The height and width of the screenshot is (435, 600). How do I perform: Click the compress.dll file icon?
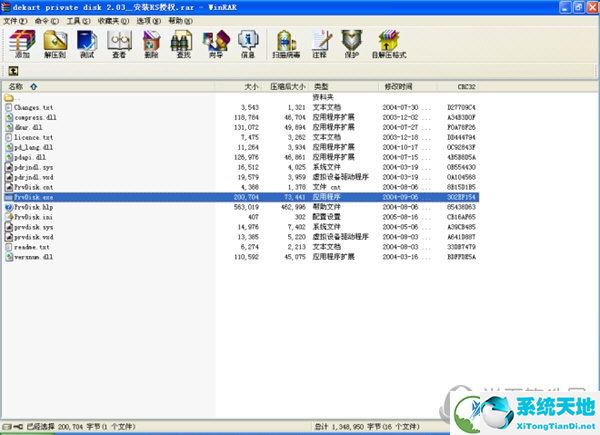(9, 117)
